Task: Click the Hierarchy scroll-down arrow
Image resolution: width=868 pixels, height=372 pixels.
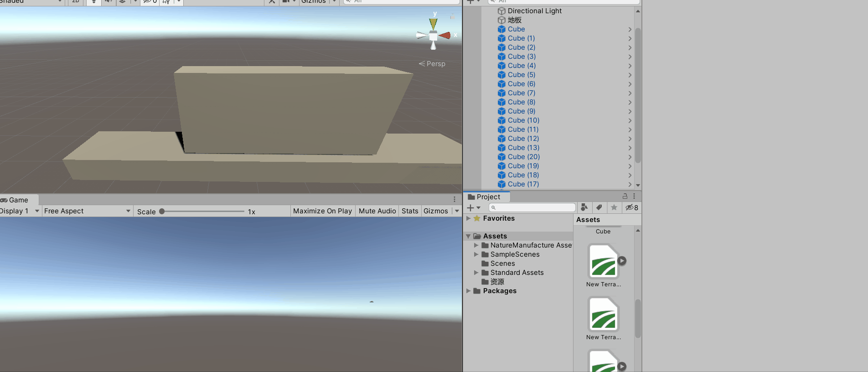Action: [638, 185]
